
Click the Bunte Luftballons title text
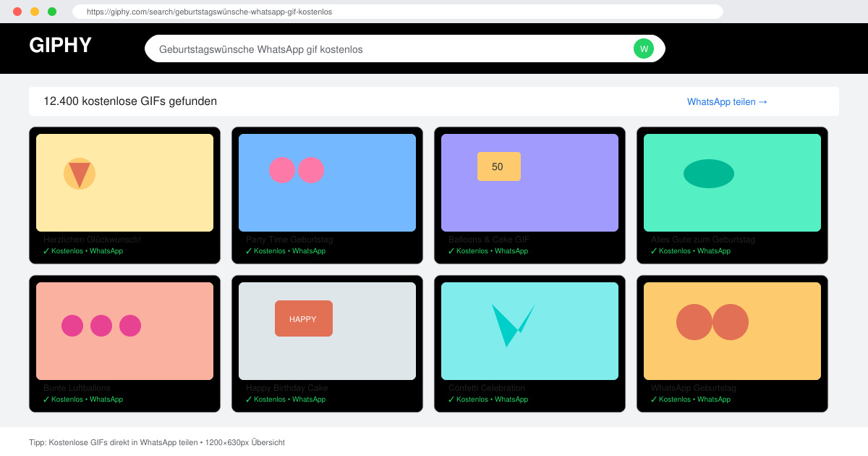click(x=77, y=388)
